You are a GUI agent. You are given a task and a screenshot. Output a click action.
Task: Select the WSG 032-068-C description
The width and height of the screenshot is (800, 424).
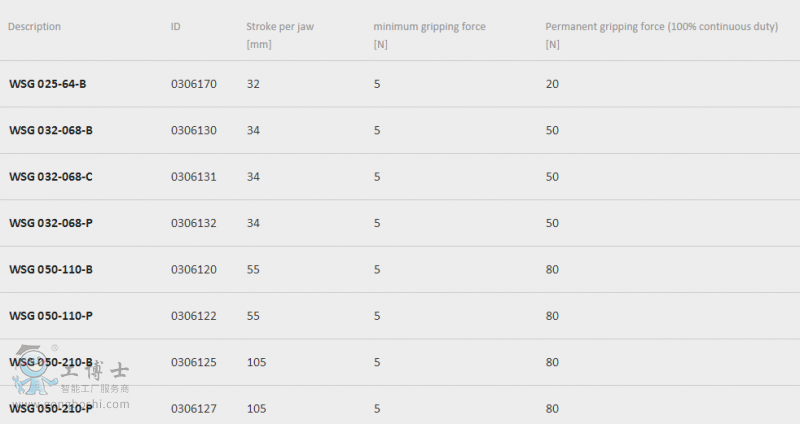click(51, 177)
